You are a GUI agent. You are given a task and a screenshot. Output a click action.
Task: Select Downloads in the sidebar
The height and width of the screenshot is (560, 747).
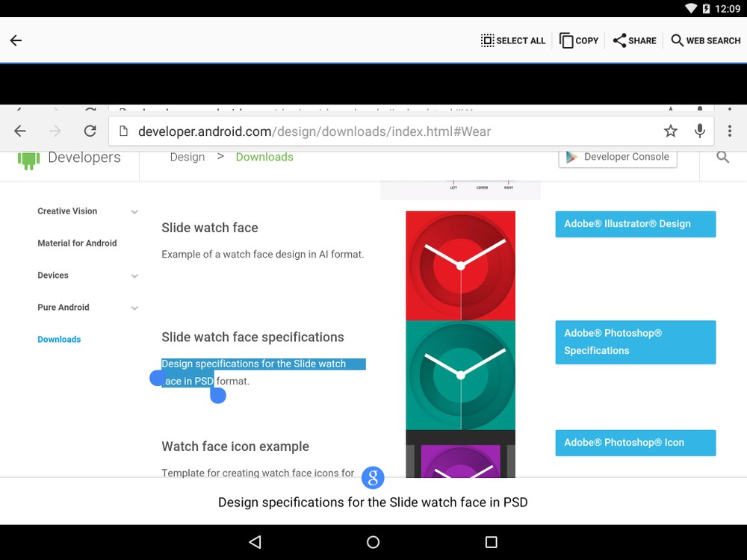[59, 340]
